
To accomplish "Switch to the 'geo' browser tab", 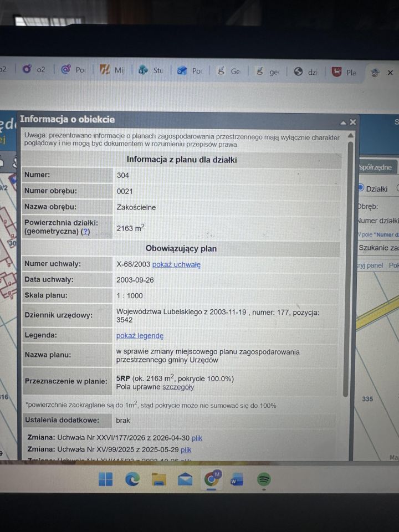I will pyautogui.click(x=267, y=71).
